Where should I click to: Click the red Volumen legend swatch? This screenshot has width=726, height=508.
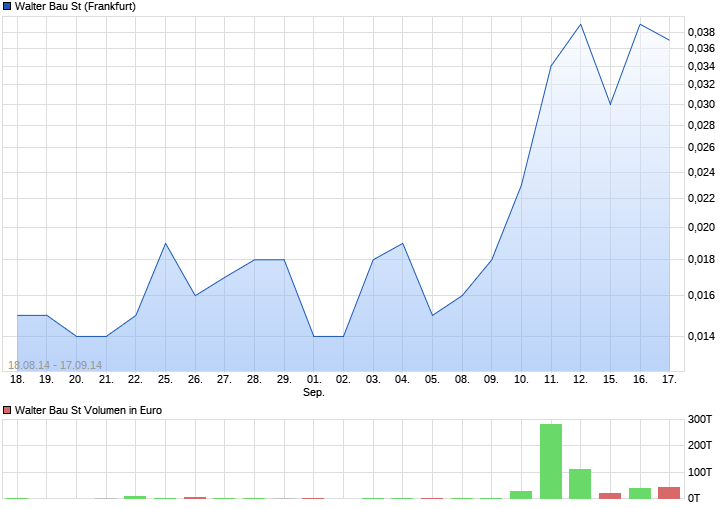pyautogui.click(x=7, y=410)
